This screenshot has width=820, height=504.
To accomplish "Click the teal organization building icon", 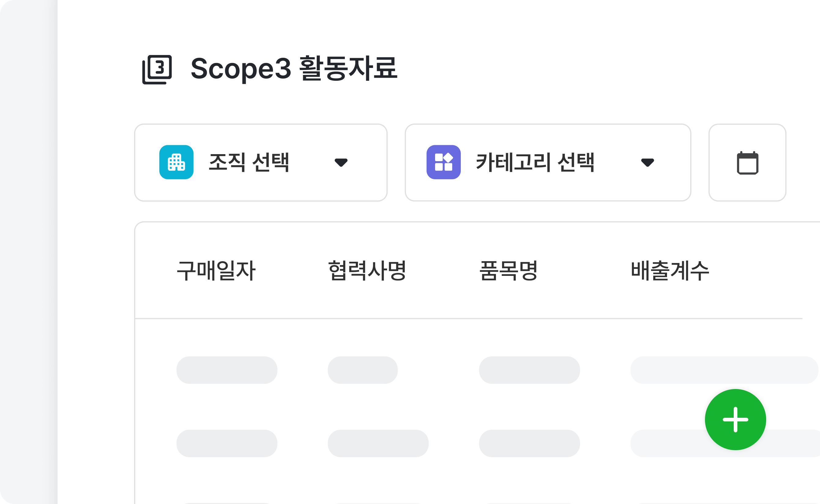I will tap(176, 162).
